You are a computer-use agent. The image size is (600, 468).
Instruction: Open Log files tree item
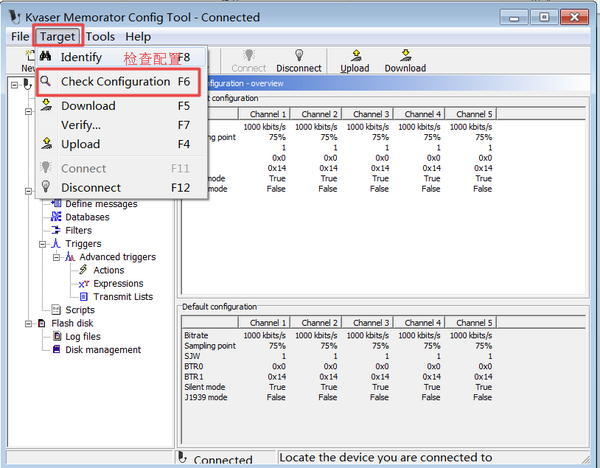coord(83,336)
